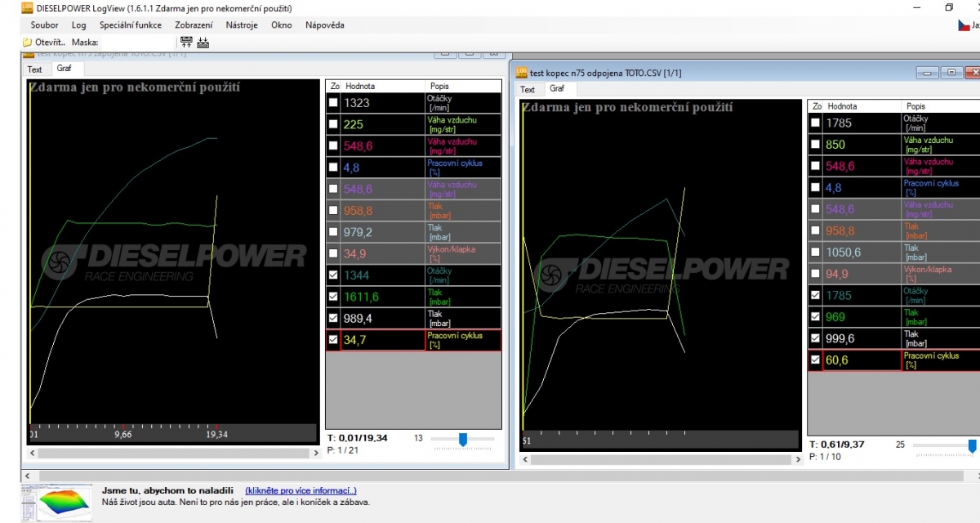Screen dimensions: 980x523
Task: Switch to Text tab in zapojena window
Action: (35, 69)
